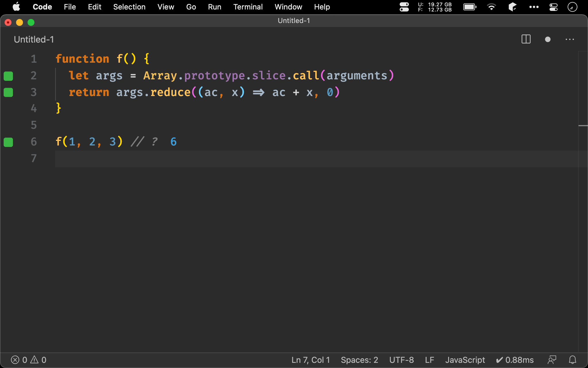Open the Selection menu
The image size is (588, 368).
tap(129, 7)
